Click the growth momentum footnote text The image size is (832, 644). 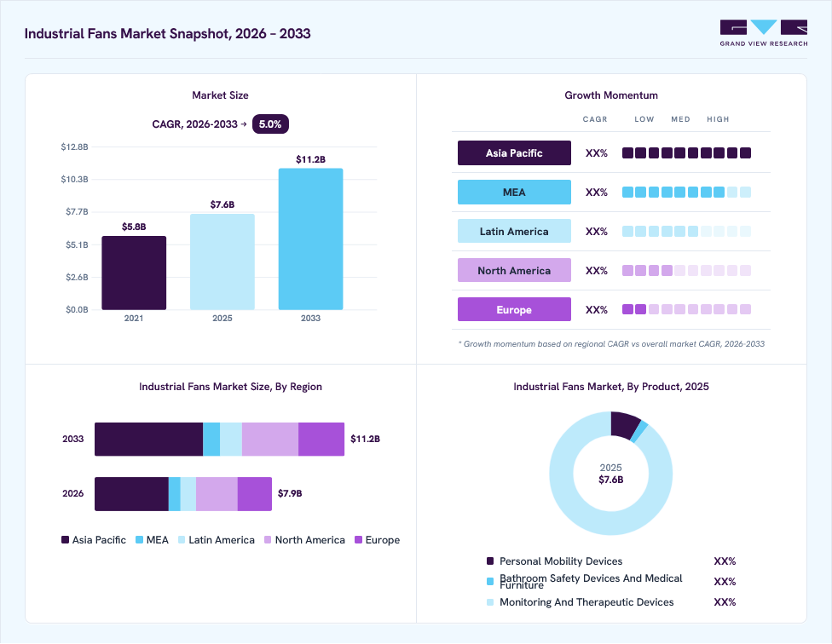click(611, 344)
